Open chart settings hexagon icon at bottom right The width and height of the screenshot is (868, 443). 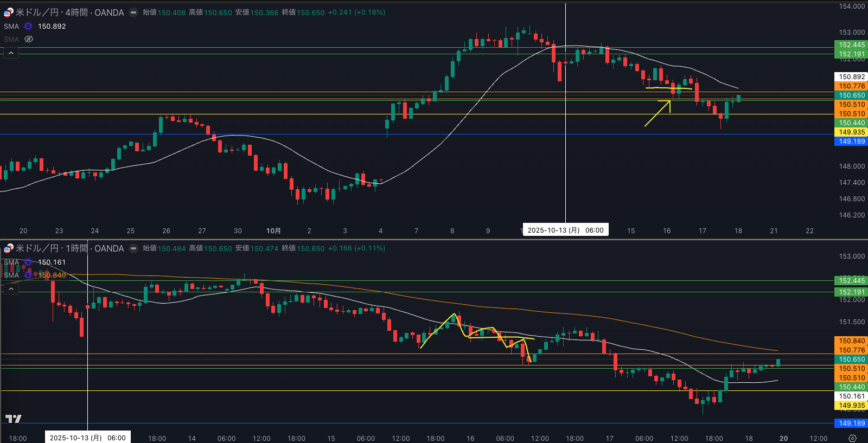(852, 438)
